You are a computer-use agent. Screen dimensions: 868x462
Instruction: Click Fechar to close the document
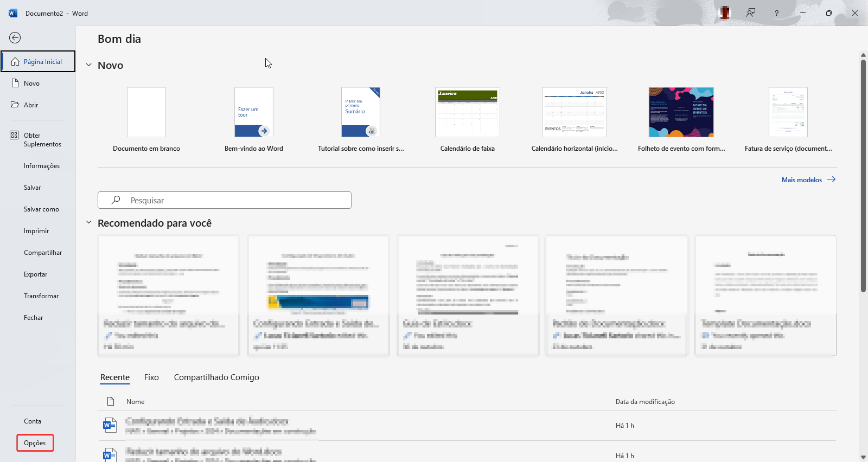click(x=34, y=318)
